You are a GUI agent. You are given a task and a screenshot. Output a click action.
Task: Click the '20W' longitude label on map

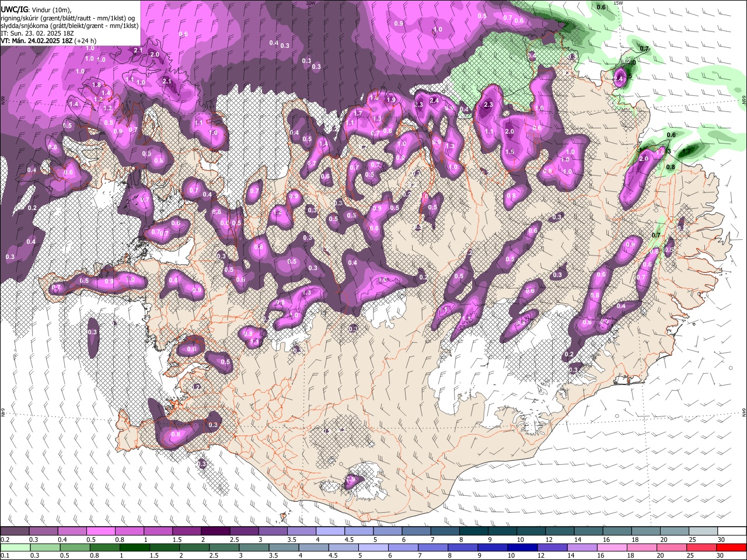pyautogui.click(x=310, y=3)
